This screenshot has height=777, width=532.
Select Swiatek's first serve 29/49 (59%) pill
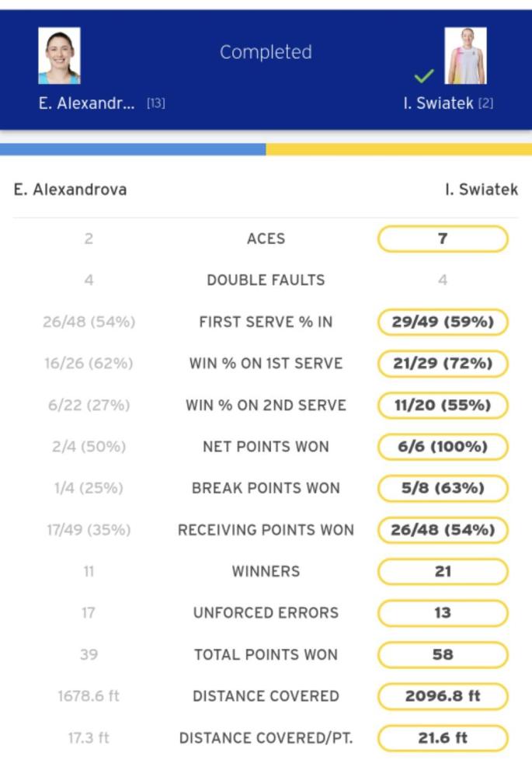pos(443,322)
